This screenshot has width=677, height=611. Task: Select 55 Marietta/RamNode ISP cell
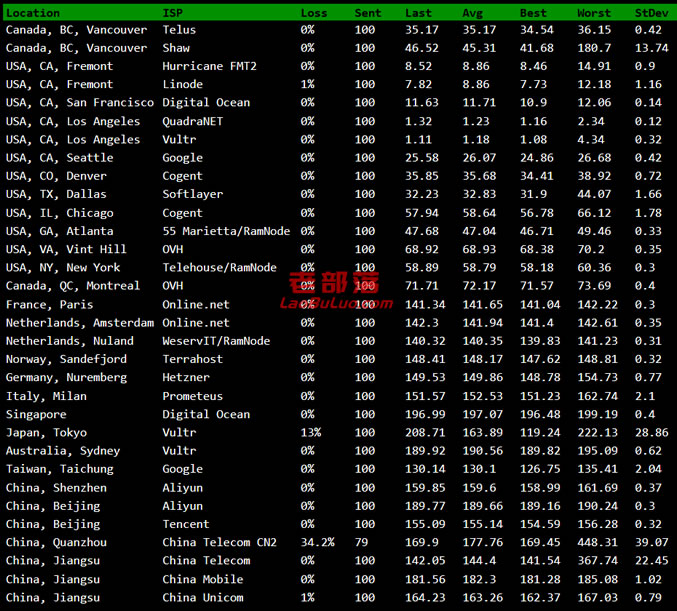click(x=226, y=231)
